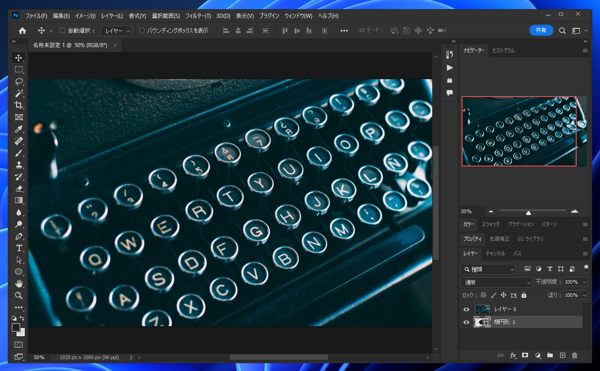
Task: Toggle the lock image pixels brush icon
Action: pos(494,295)
